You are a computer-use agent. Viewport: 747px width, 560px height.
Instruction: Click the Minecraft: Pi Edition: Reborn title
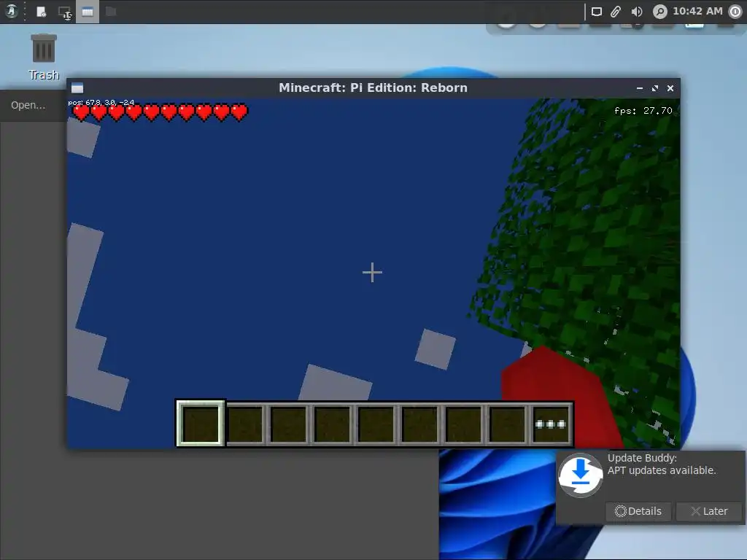click(x=373, y=87)
